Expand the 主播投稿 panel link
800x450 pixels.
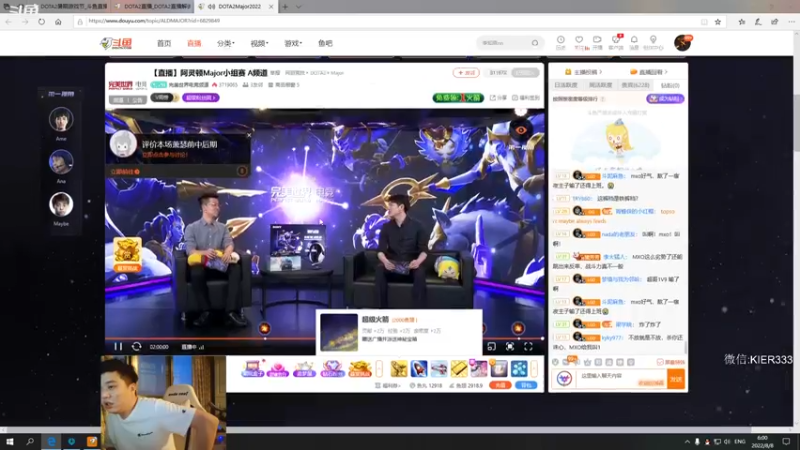coord(584,72)
